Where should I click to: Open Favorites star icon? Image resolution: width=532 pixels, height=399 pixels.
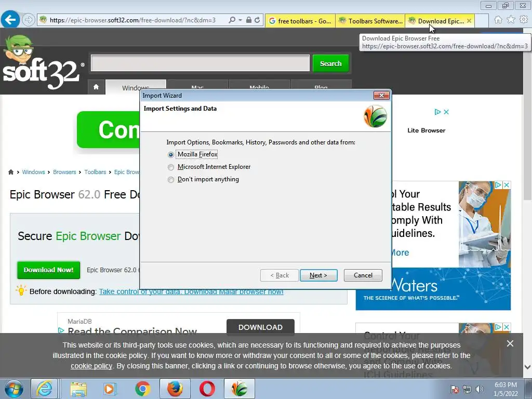click(511, 20)
